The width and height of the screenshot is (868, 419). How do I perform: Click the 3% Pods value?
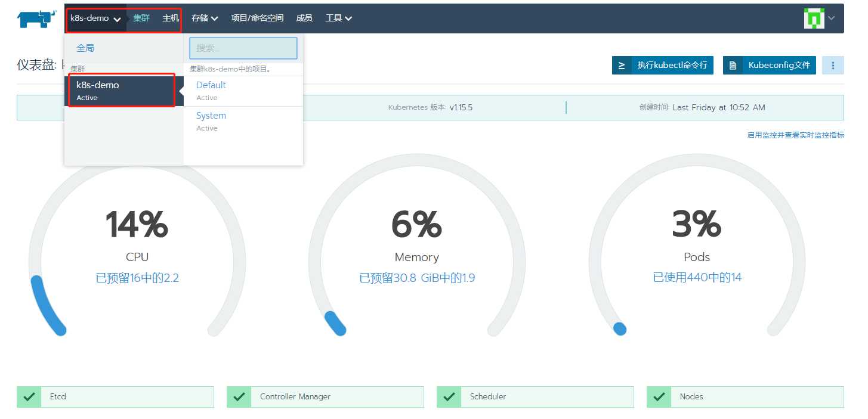click(697, 225)
